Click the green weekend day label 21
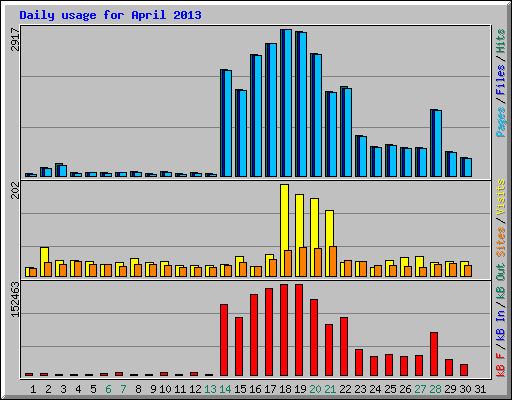Screen dimensions: 512x400 330,389
